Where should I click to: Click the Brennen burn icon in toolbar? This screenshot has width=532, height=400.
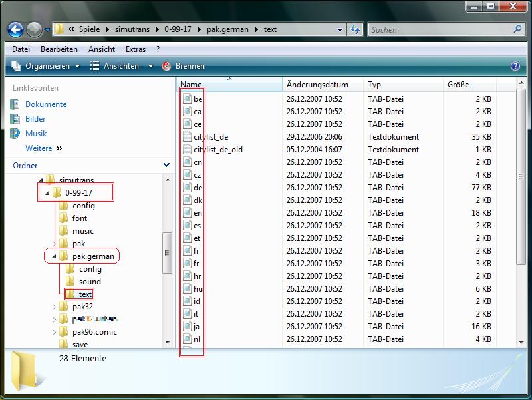pyautogui.click(x=168, y=66)
